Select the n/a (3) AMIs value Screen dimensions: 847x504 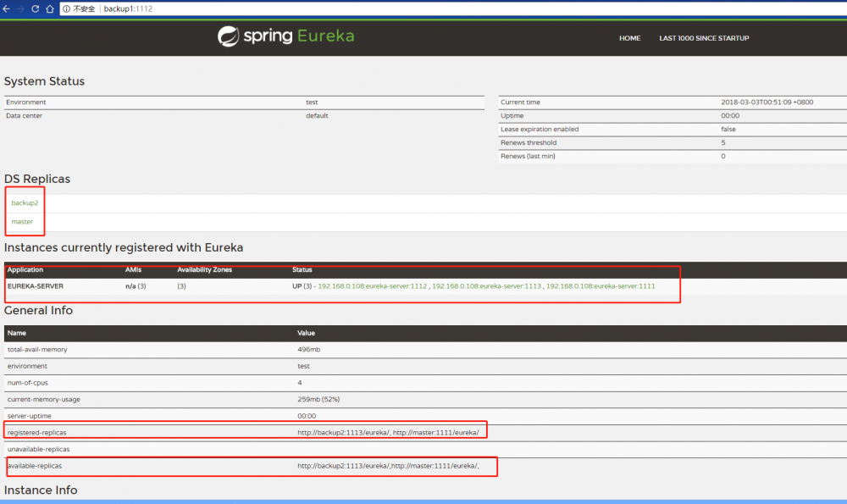[136, 286]
